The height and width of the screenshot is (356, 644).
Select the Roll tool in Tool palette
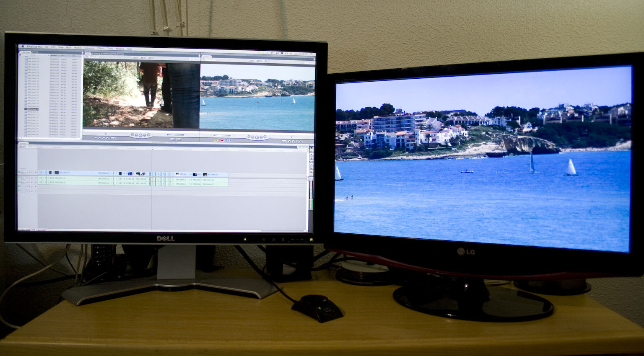(311, 158)
